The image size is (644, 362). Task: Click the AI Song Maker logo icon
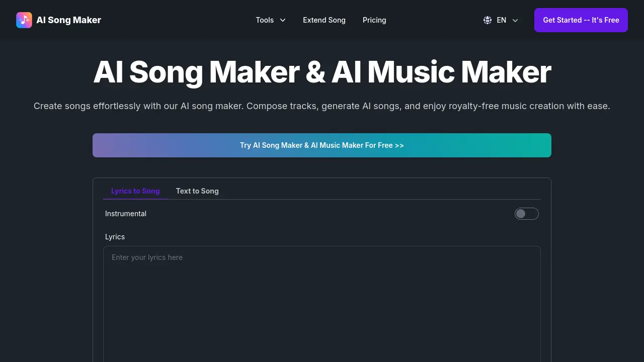[24, 20]
